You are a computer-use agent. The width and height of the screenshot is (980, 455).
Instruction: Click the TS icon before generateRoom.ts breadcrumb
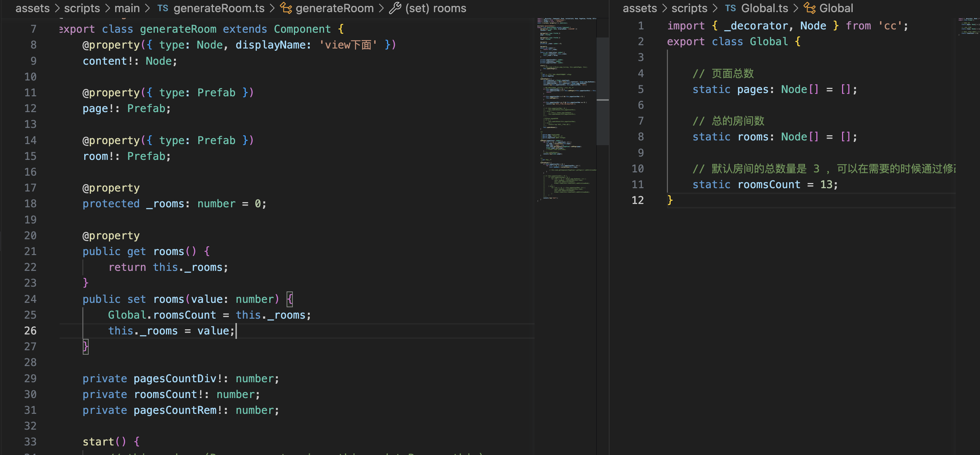163,8
